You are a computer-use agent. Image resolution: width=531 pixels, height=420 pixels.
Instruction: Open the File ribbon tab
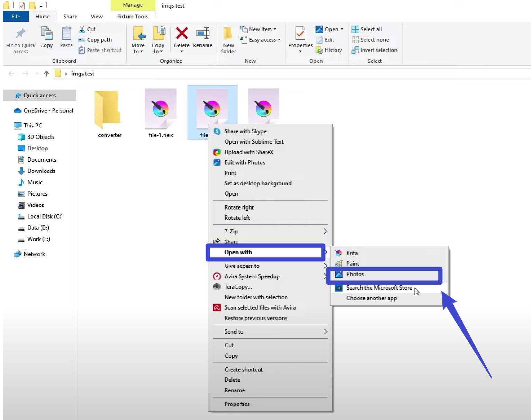point(16,16)
